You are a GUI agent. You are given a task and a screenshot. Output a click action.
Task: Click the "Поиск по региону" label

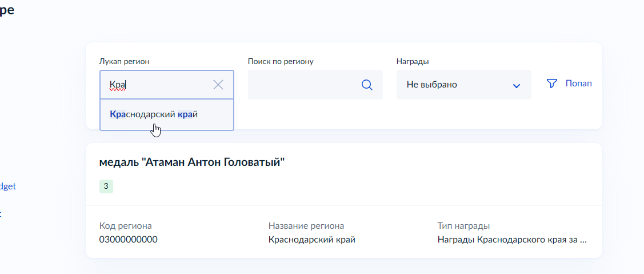(281, 61)
